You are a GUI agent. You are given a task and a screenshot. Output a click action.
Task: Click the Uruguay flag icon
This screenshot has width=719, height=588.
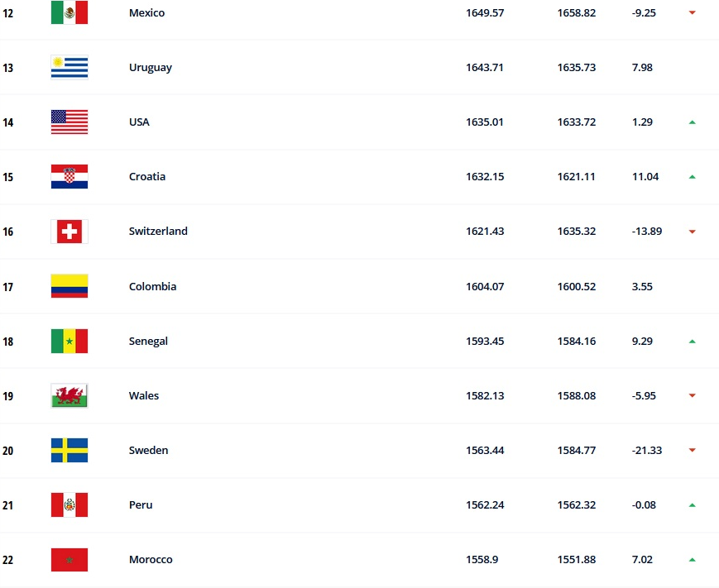[70, 67]
